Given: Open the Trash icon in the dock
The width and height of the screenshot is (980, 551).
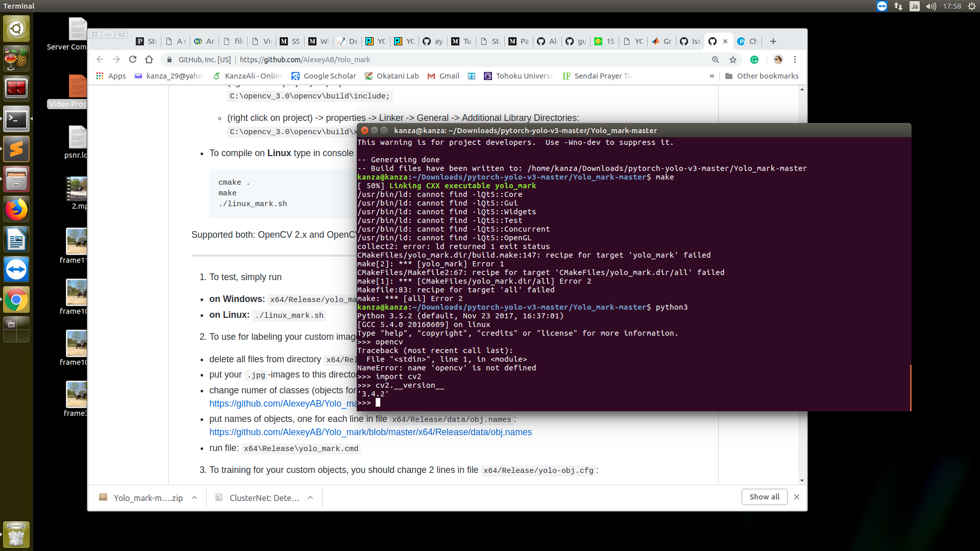Looking at the screenshot, I should coord(16,534).
